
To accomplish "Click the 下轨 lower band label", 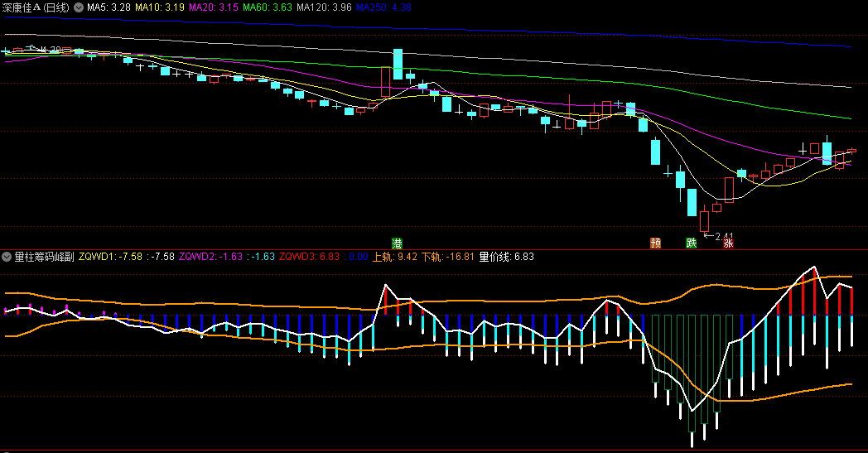I will click(x=448, y=257).
